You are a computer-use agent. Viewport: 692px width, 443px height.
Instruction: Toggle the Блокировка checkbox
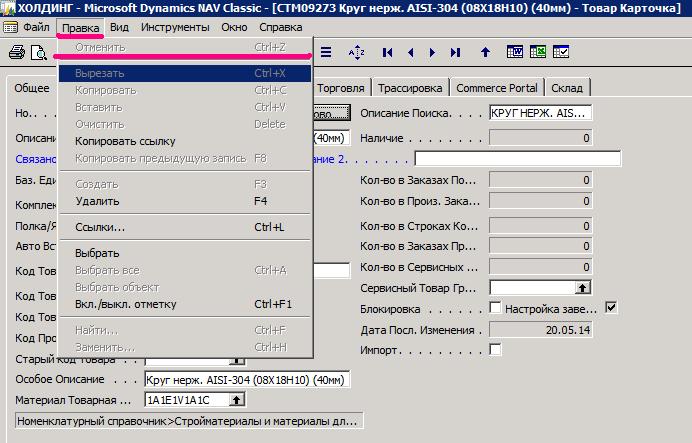[x=495, y=308]
